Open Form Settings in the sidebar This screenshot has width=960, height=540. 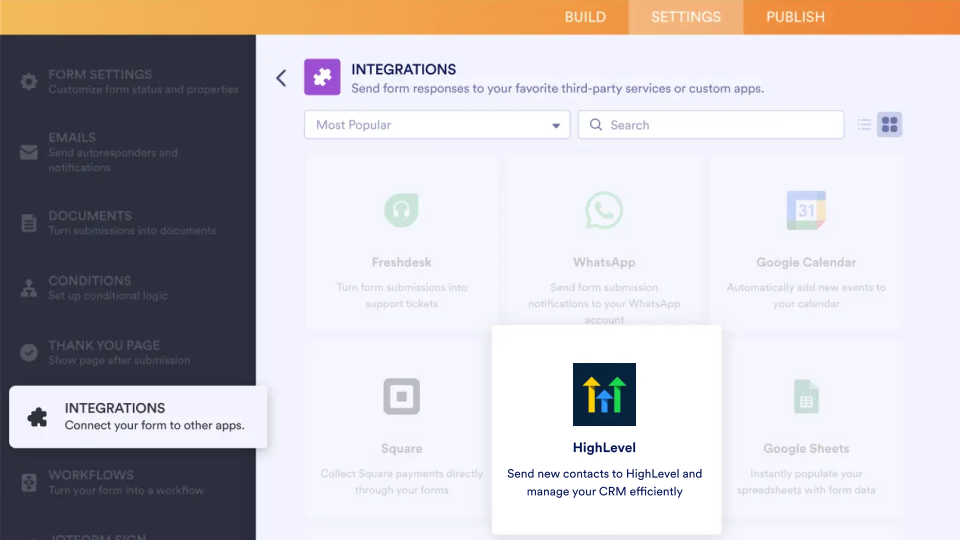click(130, 81)
